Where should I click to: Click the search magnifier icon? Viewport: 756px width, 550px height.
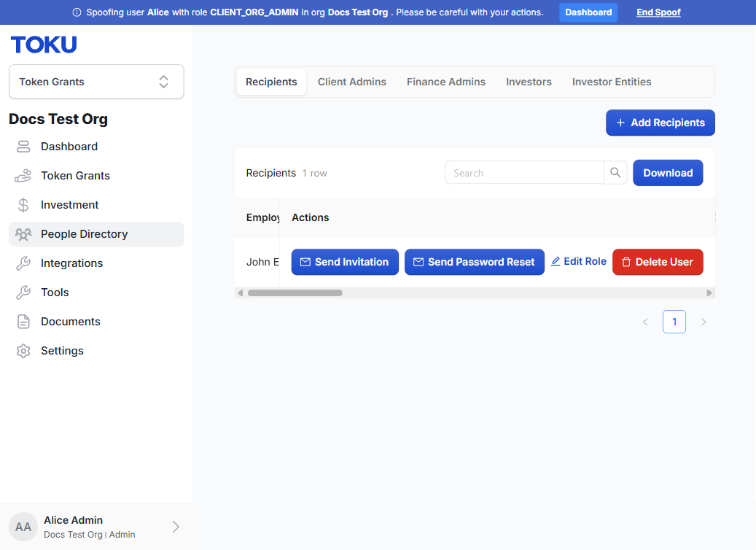pyautogui.click(x=615, y=173)
